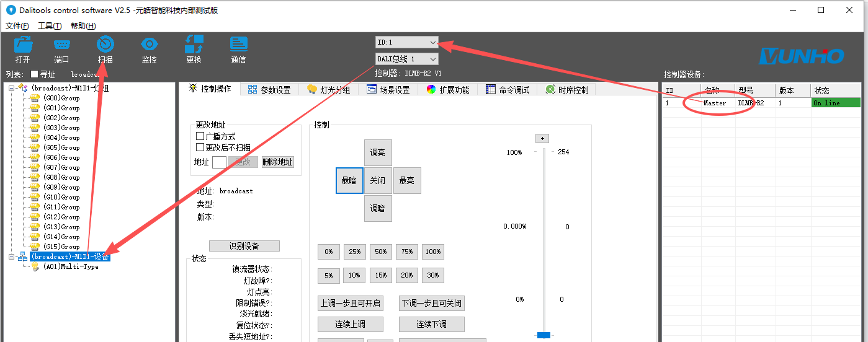The height and width of the screenshot is (342, 868).
Task: Start a scan with the 扫描 icon
Action: [x=105, y=45]
